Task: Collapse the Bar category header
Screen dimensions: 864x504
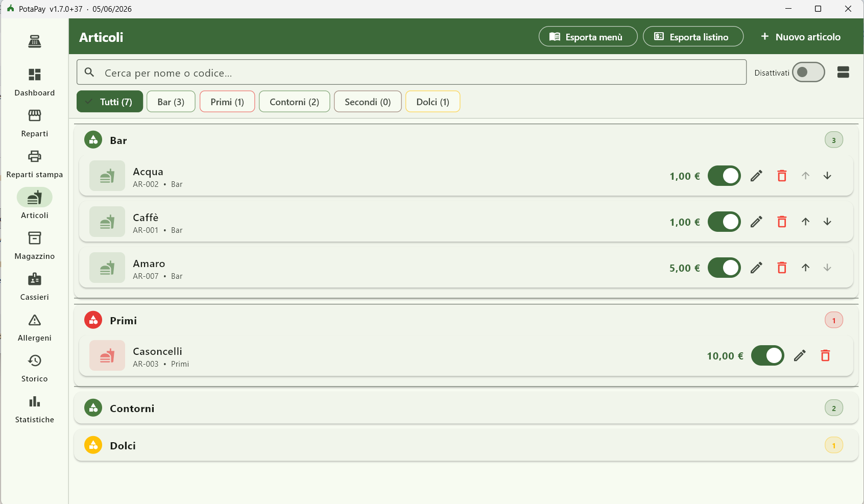Action: pyautogui.click(x=466, y=140)
